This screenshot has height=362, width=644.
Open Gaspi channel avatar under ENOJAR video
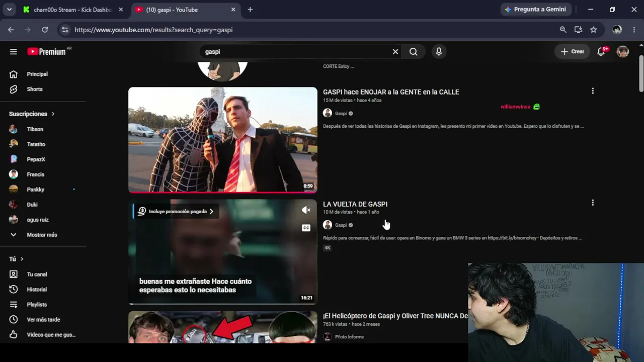click(x=328, y=113)
